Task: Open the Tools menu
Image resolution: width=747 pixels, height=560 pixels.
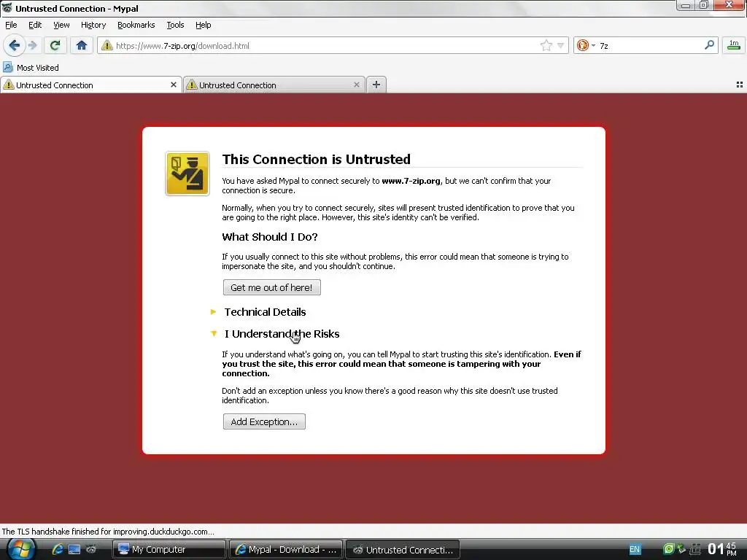Action: click(175, 26)
